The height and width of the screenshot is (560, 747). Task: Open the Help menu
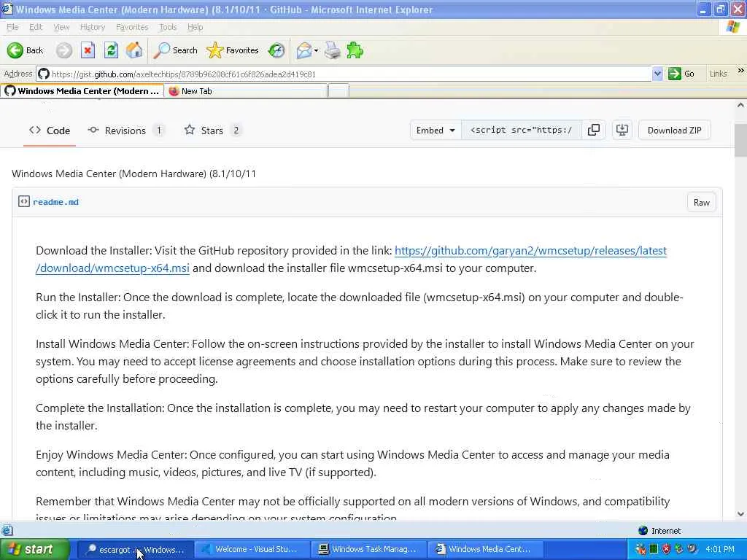195,27
